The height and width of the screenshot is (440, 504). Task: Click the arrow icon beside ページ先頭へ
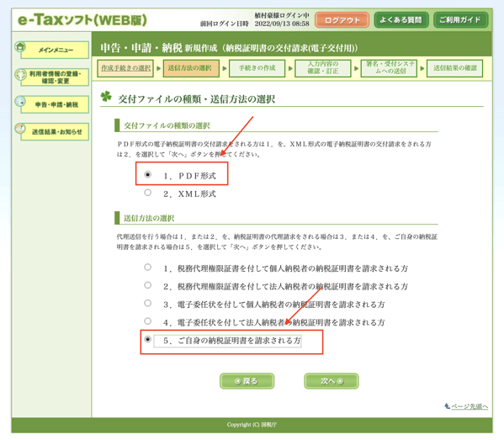(x=447, y=406)
